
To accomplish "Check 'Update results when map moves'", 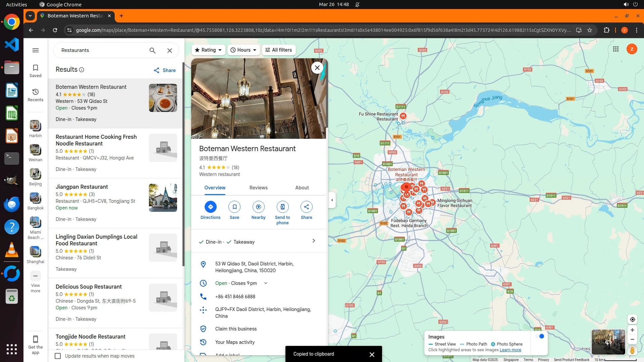I will [58, 356].
